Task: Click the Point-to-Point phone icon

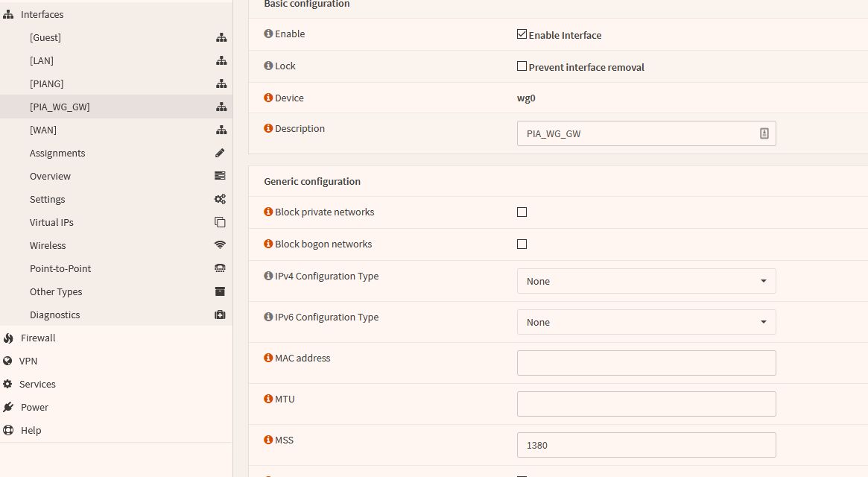Action: click(x=220, y=268)
